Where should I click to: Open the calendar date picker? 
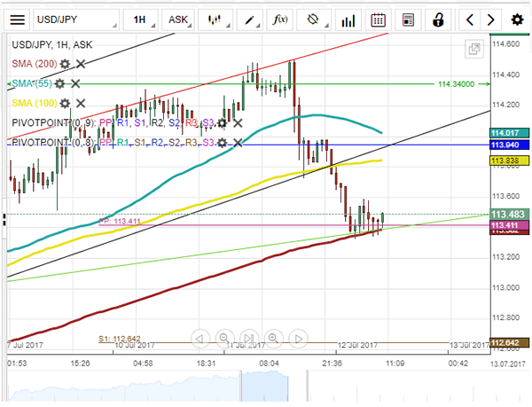tap(379, 19)
